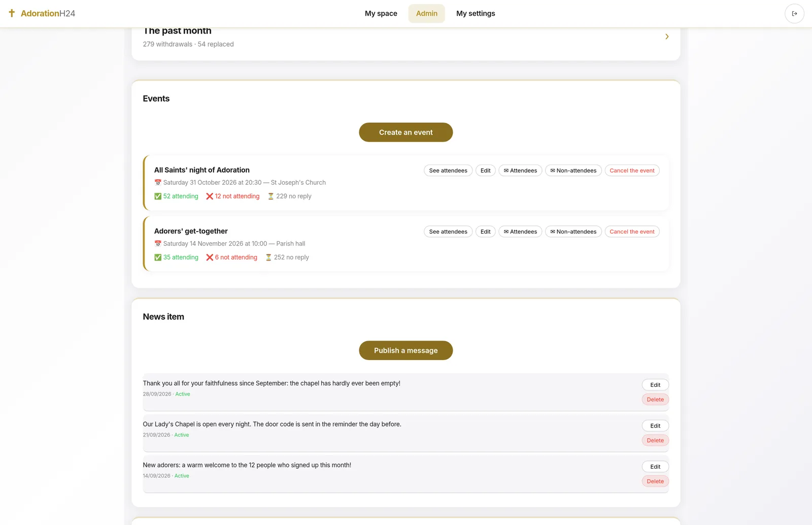812x525 pixels.
Task: Open the My space tab
Action: pyautogui.click(x=381, y=14)
